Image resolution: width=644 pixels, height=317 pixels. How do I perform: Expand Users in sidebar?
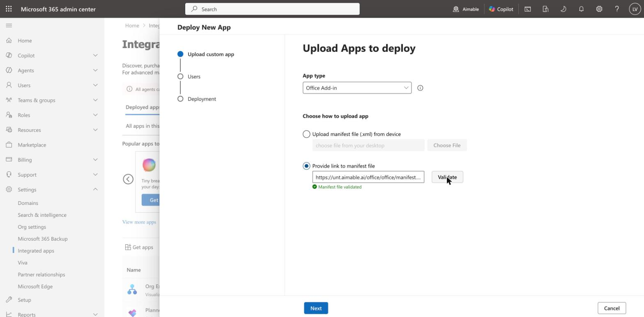95,85
